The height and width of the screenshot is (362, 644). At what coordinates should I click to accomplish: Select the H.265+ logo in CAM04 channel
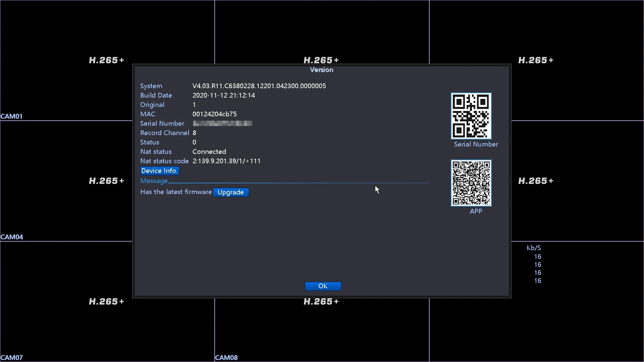pyautogui.click(x=106, y=181)
